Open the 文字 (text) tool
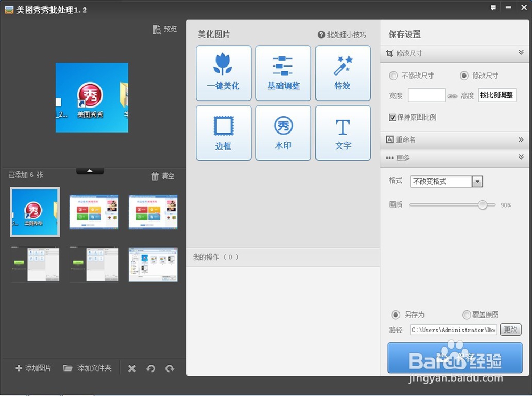The image size is (532, 396). 343,133
